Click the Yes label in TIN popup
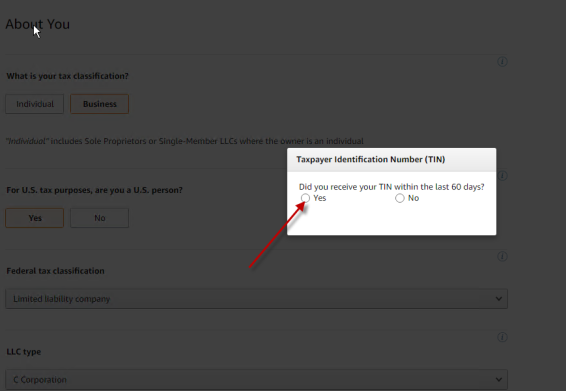This screenshot has width=566, height=391. pos(320,198)
